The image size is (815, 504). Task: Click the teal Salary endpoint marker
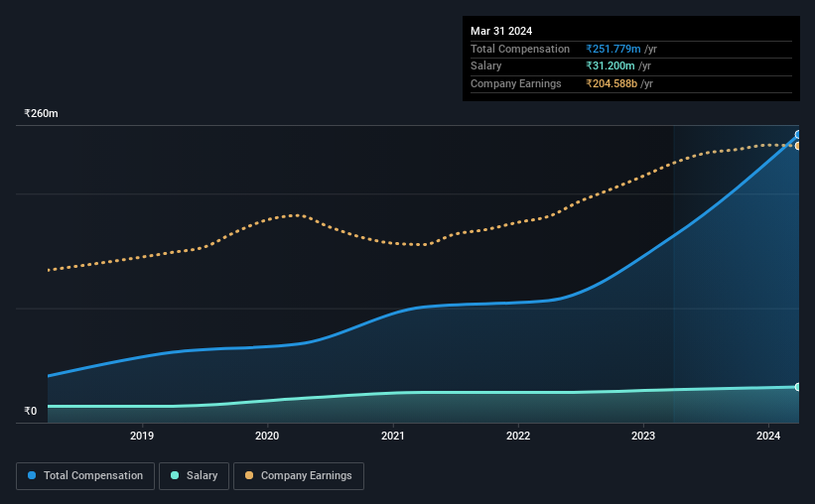(x=797, y=387)
